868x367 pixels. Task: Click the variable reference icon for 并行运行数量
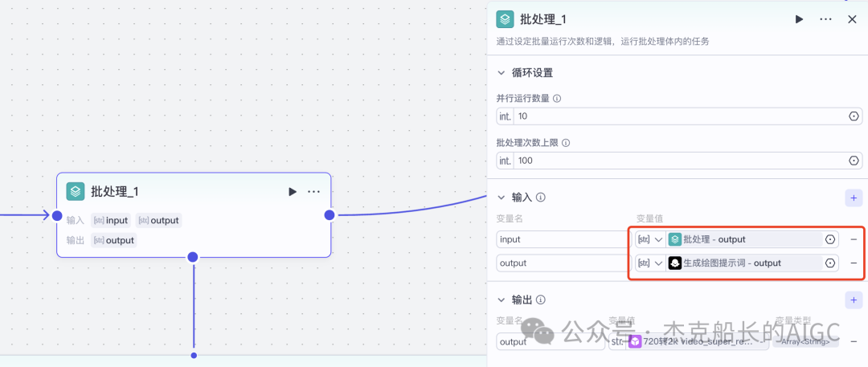click(854, 116)
